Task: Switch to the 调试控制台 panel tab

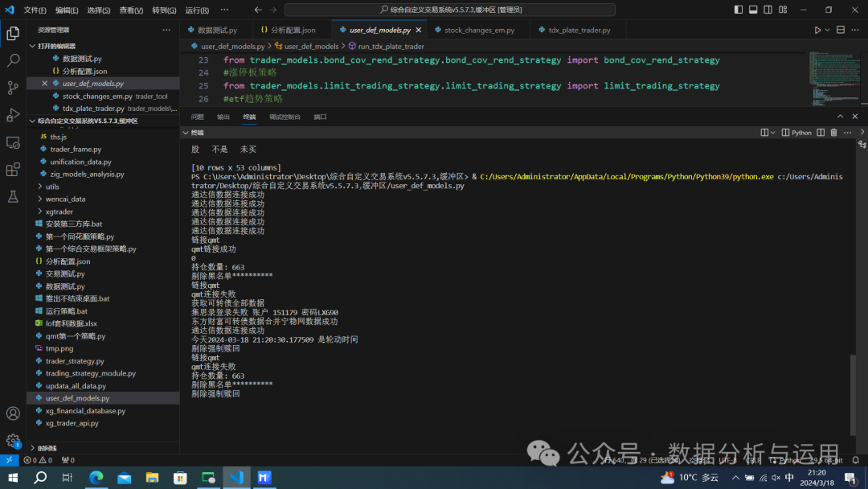Action: (x=285, y=117)
